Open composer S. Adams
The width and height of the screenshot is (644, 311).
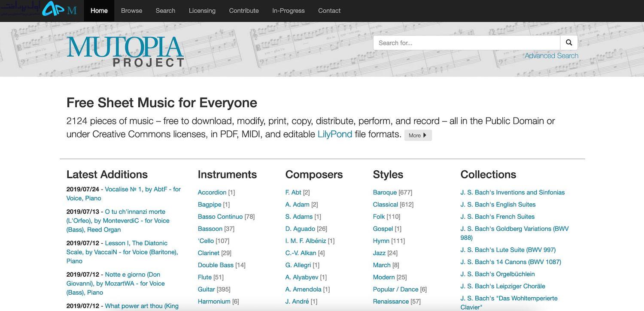click(x=299, y=217)
